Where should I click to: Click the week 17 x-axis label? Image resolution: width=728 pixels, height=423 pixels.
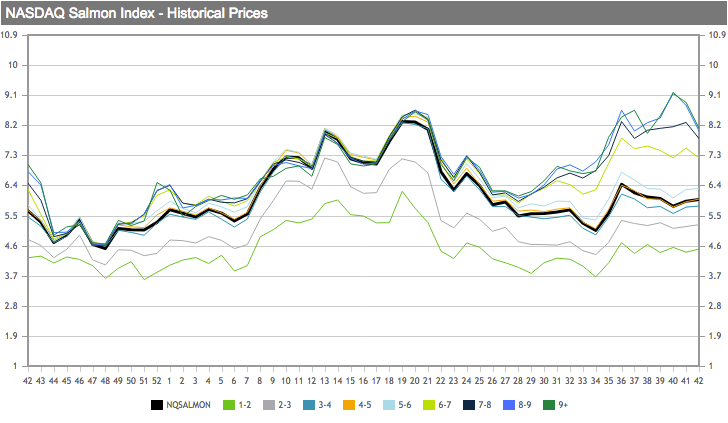coord(376,381)
